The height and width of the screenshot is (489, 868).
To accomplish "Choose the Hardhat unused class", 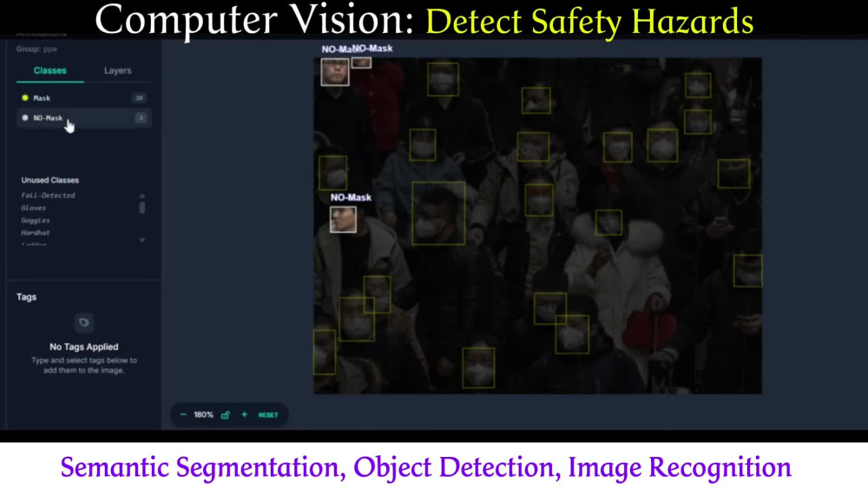I will (36, 233).
